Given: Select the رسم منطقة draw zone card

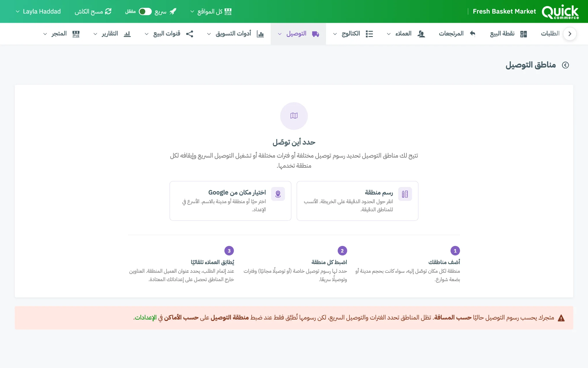Looking at the screenshot, I should [357, 201].
